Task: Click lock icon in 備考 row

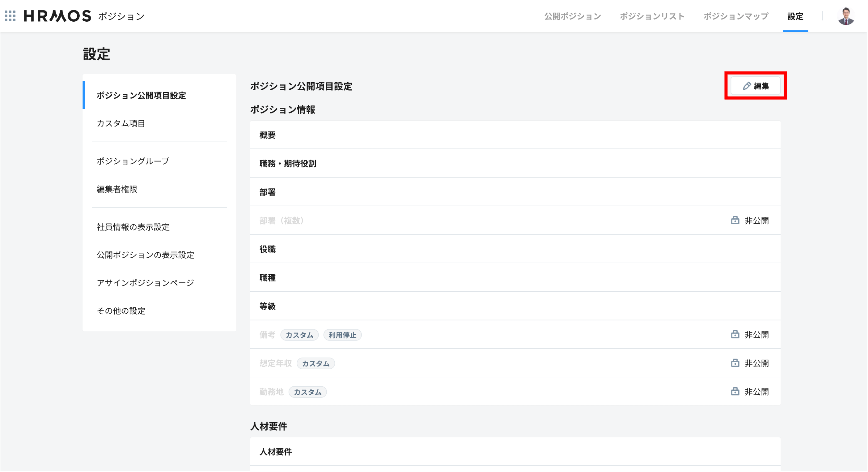Action: click(x=735, y=335)
